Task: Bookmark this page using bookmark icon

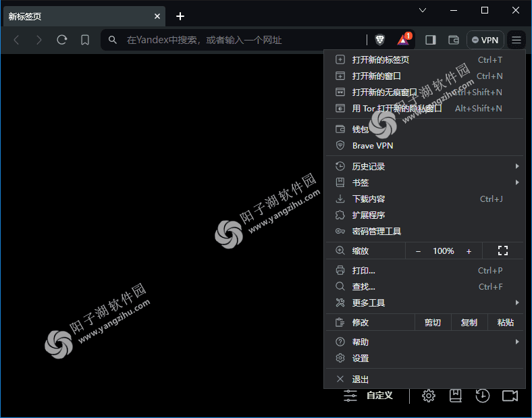Action: coord(85,40)
